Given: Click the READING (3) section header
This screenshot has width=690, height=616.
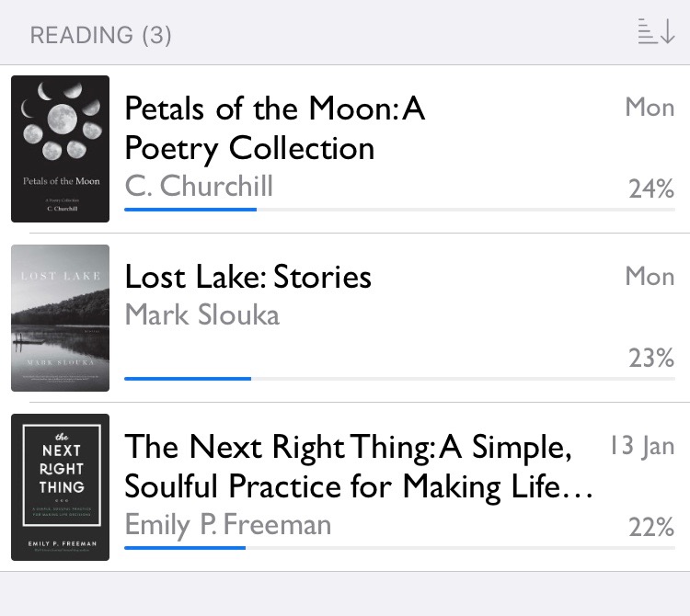Looking at the screenshot, I should (101, 36).
